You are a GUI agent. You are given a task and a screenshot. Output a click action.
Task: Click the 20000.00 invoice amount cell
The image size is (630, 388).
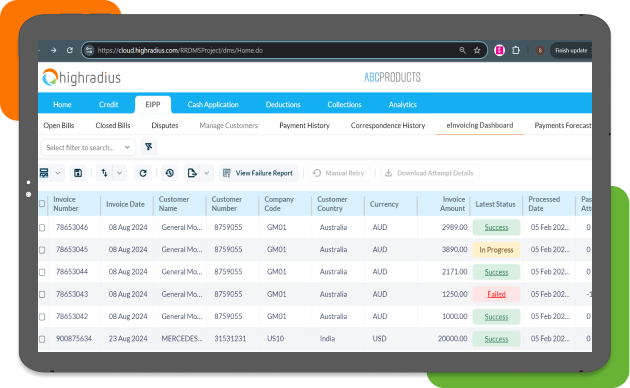[452, 339]
